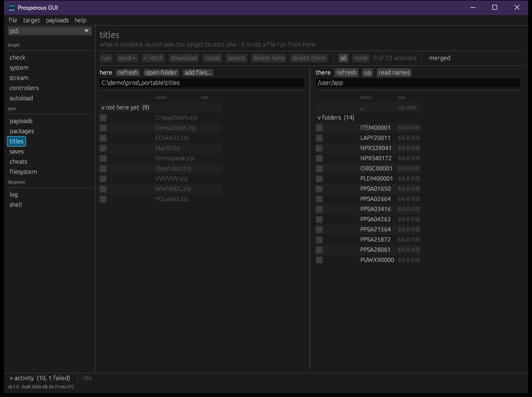532x397 pixels.
Task: Click the 'delete there' button
Action: 309,58
